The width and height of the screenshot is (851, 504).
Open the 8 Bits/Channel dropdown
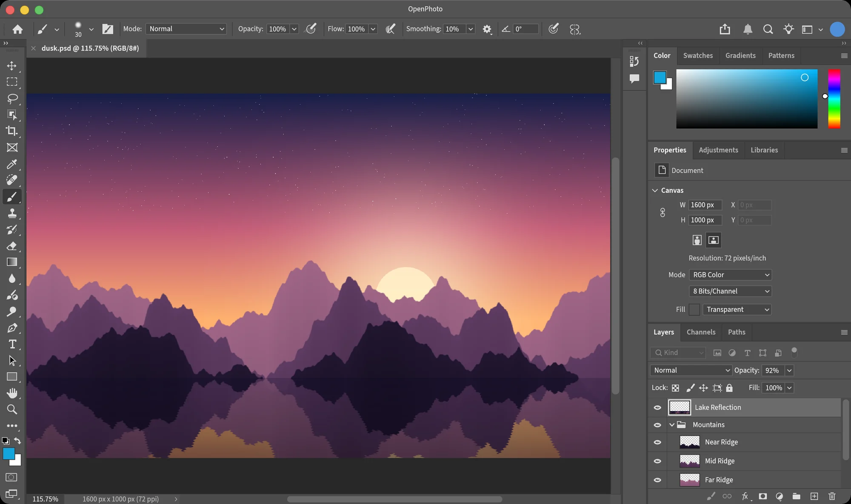pyautogui.click(x=730, y=291)
